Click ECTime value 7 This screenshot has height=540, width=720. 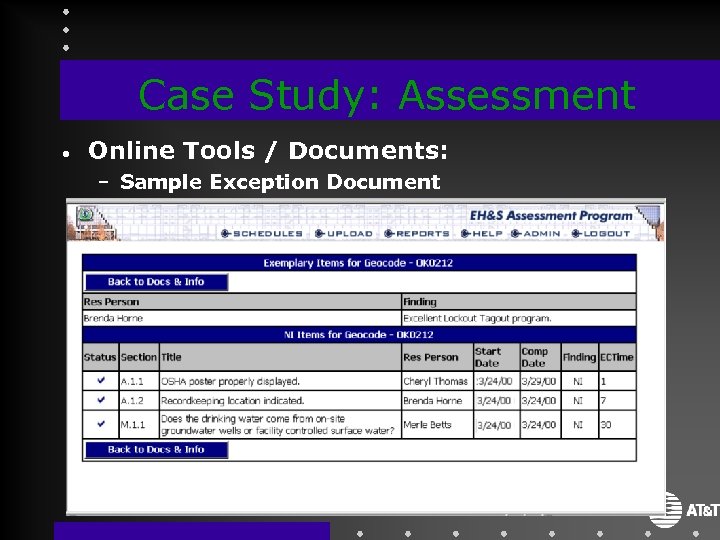603,401
